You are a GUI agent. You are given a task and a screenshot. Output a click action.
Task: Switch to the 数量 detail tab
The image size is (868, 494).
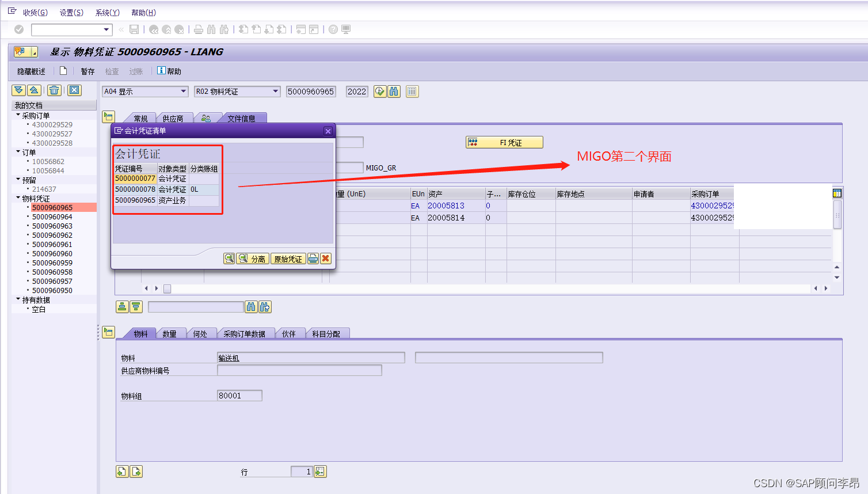coord(169,333)
